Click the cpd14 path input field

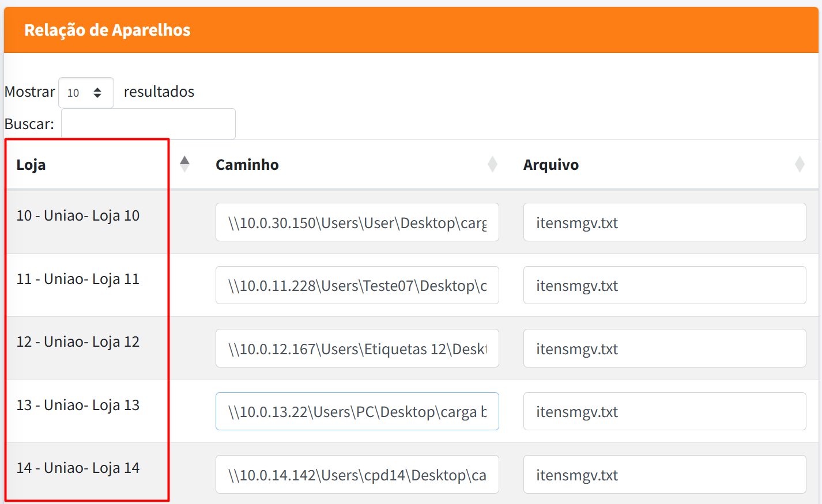coord(357,475)
